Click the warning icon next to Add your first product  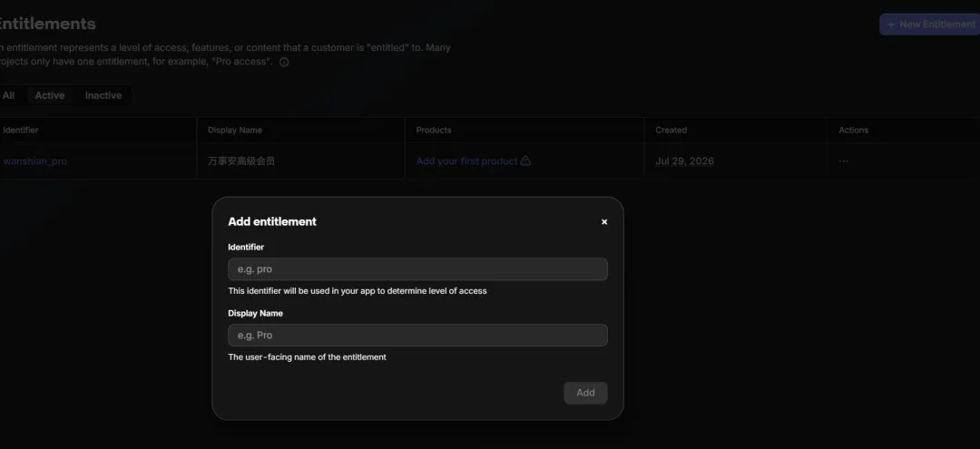pyautogui.click(x=525, y=161)
